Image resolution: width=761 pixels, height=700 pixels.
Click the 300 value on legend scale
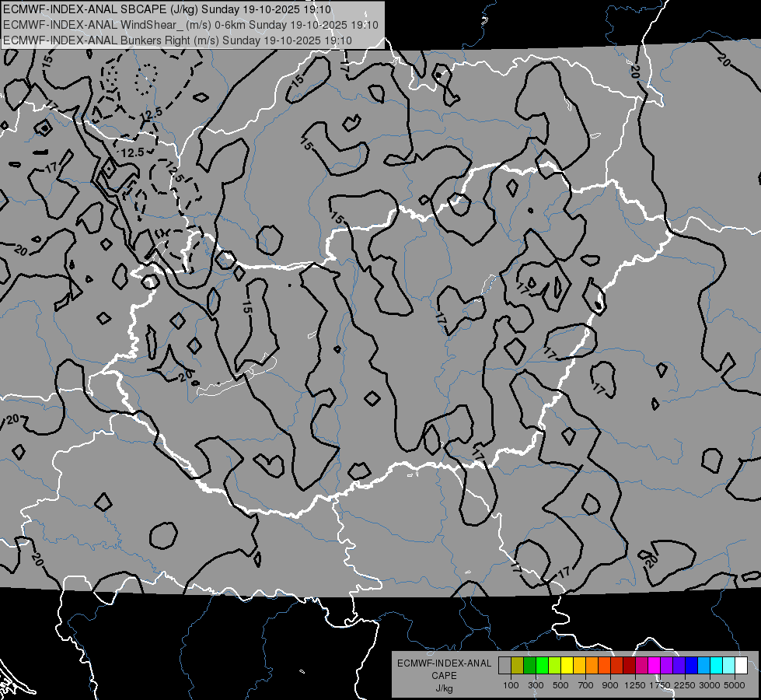click(536, 685)
